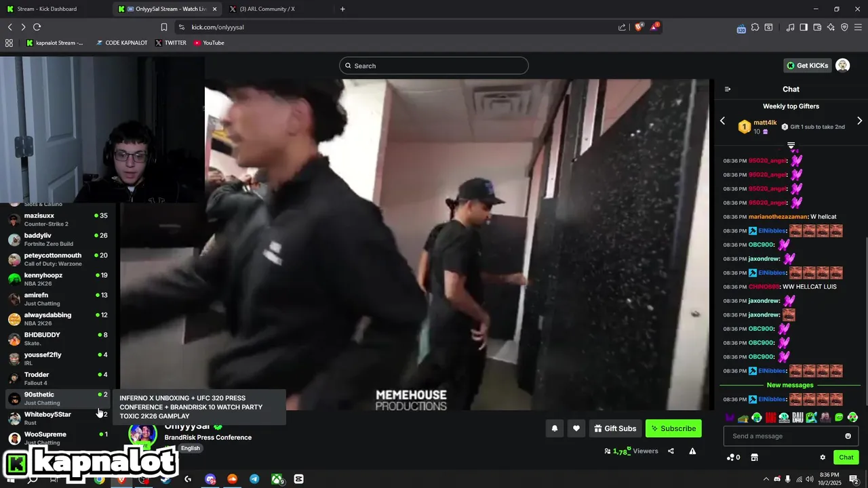Show next Weekly top Gifters slide
The image size is (868, 488).
(x=859, y=121)
